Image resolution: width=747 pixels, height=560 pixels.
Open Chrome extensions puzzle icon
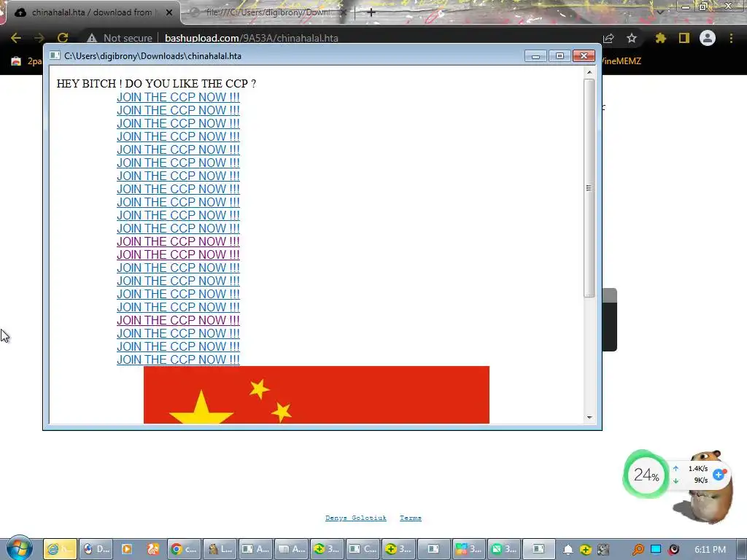(x=660, y=38)
